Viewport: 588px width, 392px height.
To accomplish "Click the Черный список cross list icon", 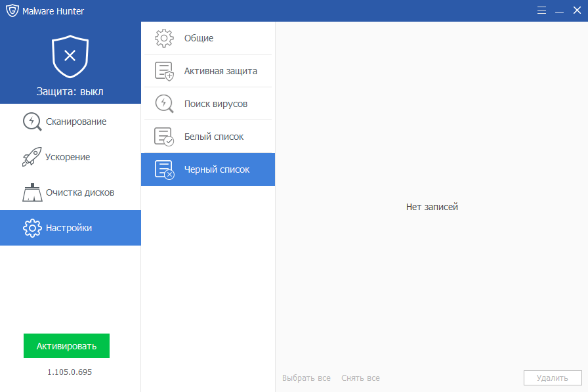I will click(x=165, y=169).
